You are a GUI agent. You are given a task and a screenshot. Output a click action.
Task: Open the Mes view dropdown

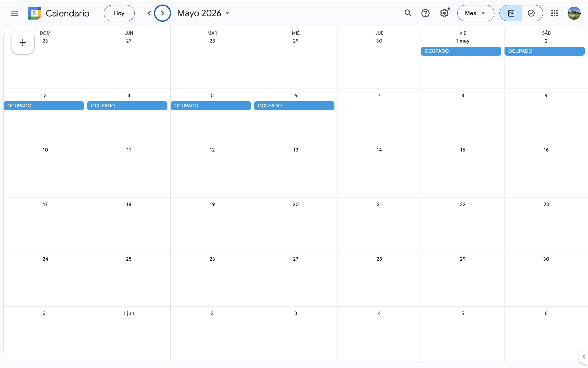pos(475,13)
